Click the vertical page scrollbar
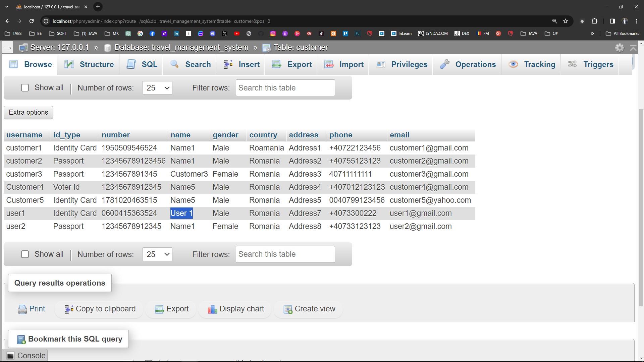 tap(641, 208)
